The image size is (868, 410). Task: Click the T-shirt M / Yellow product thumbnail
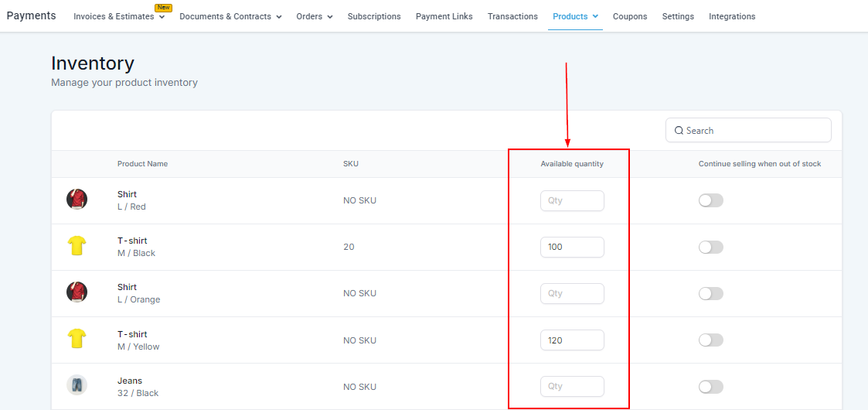click(x=77, y=339)
